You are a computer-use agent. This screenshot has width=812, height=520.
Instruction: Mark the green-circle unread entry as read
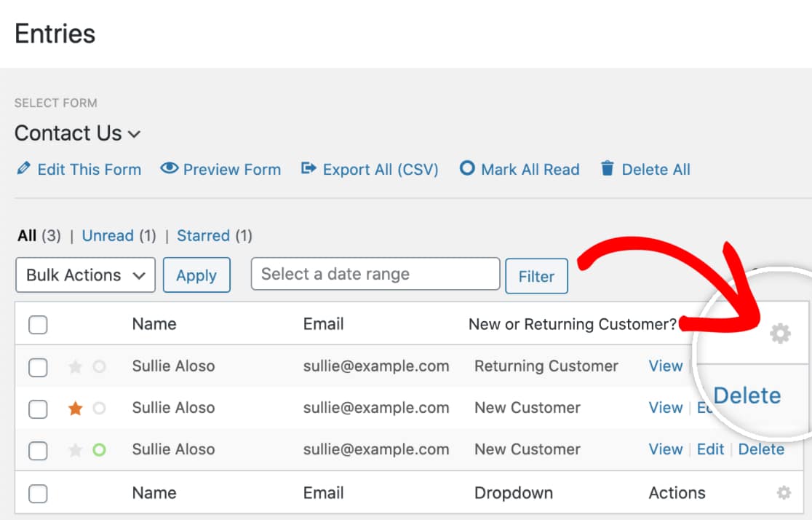pyautogui.click(x=100, y=450)
